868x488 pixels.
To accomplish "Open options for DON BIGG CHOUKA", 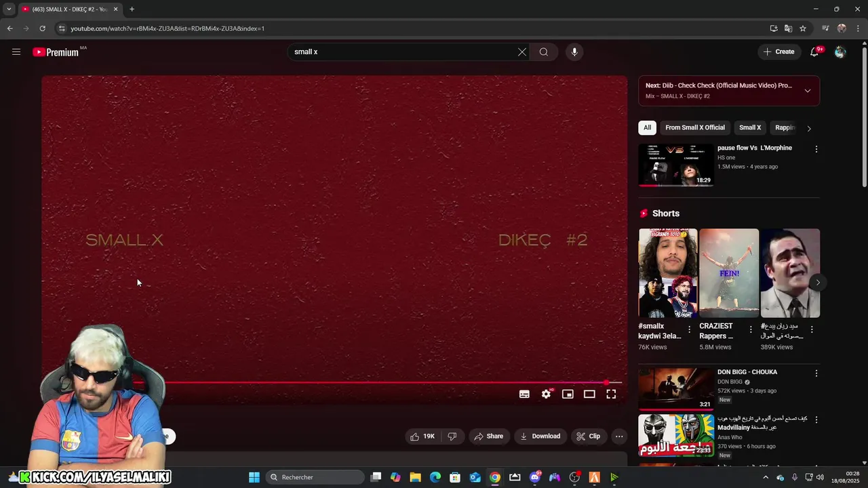I will (816, 373).
